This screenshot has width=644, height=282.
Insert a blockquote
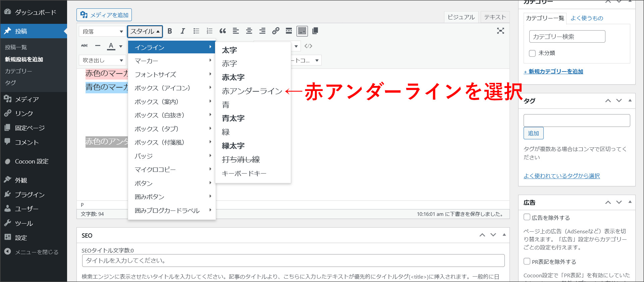tap(223, 31)
